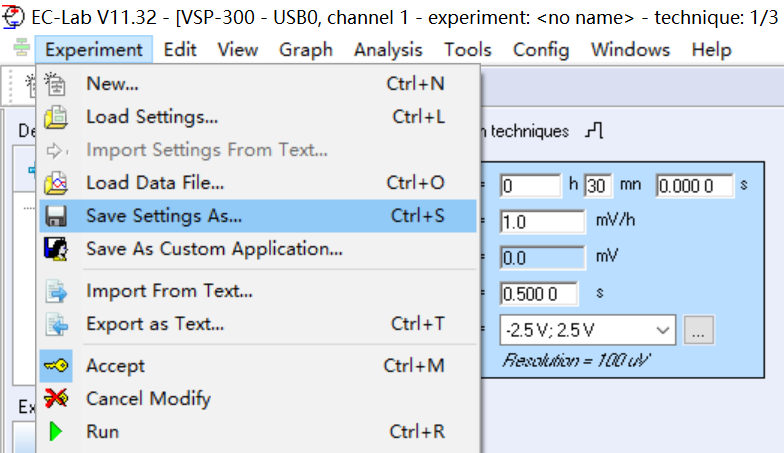This screenshot has height=453, width=784.
Task: Choose Save Settings As... from the menu
Action: 164,215
